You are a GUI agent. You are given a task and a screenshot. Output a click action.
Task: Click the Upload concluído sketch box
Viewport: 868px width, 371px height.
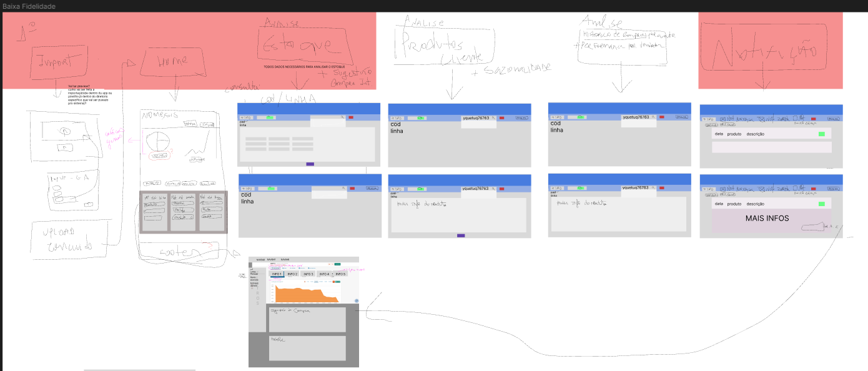69,239
